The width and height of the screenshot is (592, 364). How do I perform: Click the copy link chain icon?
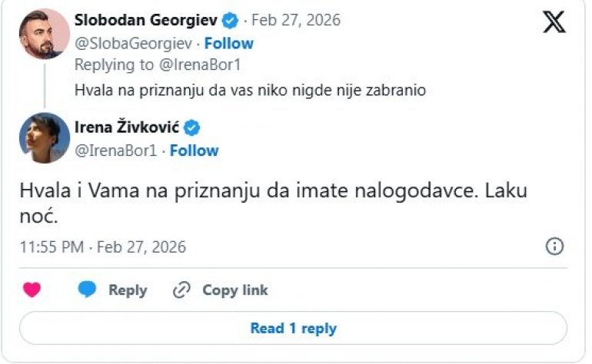(181, 290)
